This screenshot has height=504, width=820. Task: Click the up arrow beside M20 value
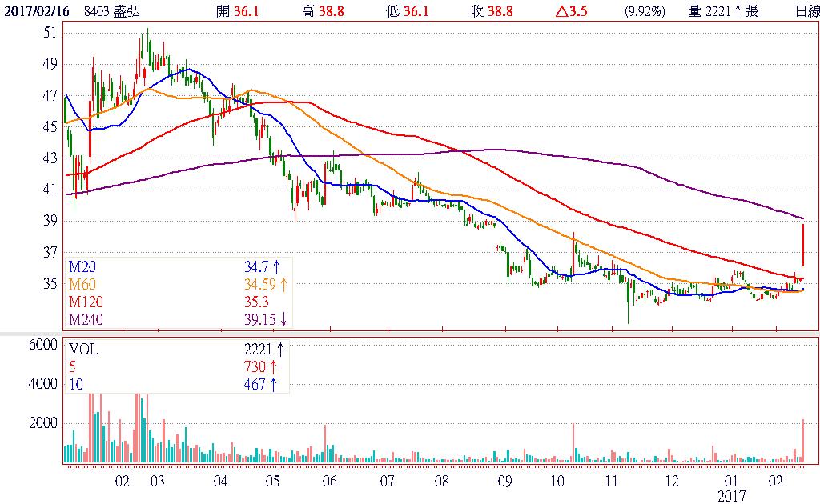276,266
